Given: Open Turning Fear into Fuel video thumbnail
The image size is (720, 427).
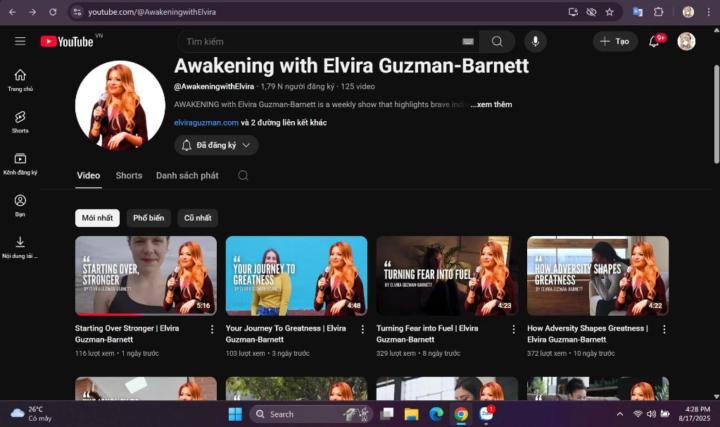Looking at the screenshot, I should coord(446,275).
